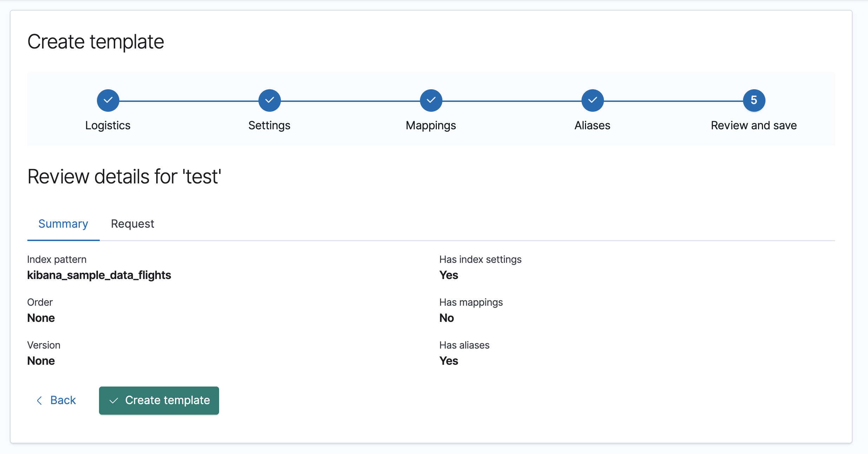The width and height of the screenshot is (868, 454).
Task: Click the kibana_sample_data_flights index pattern value
Action: (x=99, y=275)
